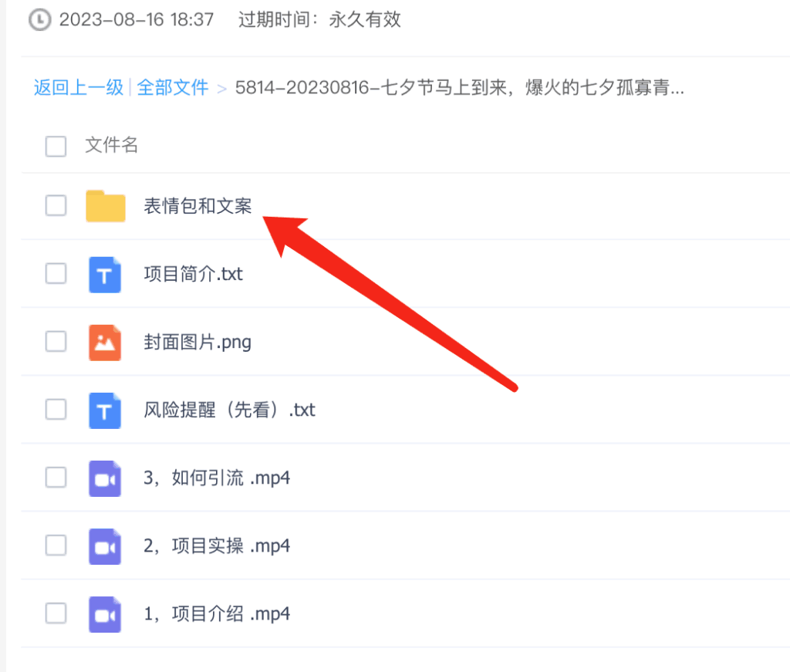Click the video icon for 3，如何引流 .mp4
This screenshot has width=790, height=672.
(105, 478)
